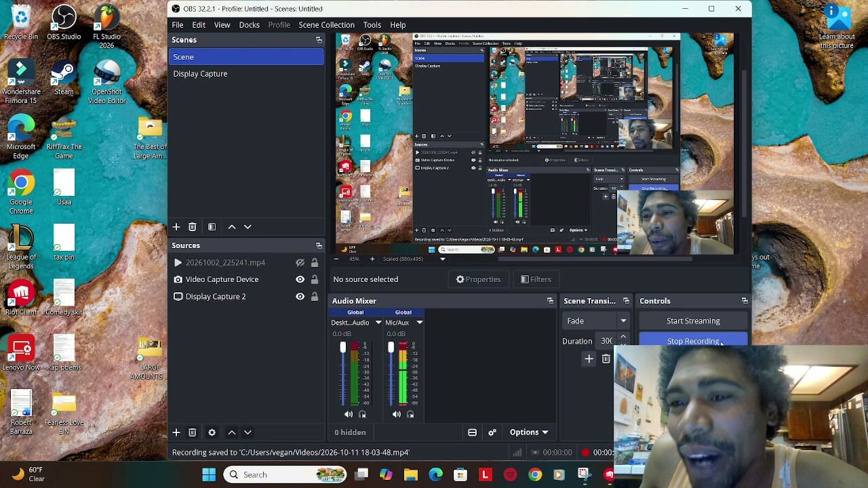The height and width of the screenshot is (488, 868).
Task: Expand the Desktop Audio channel menu arrow
Action: coord(378,323)
